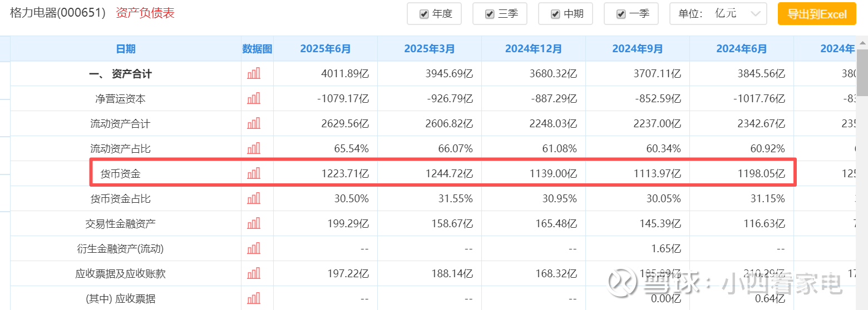This screenshot has height=310, width=868.
Task: Show chart for 交易性金融资产 row
Action: 254,223
